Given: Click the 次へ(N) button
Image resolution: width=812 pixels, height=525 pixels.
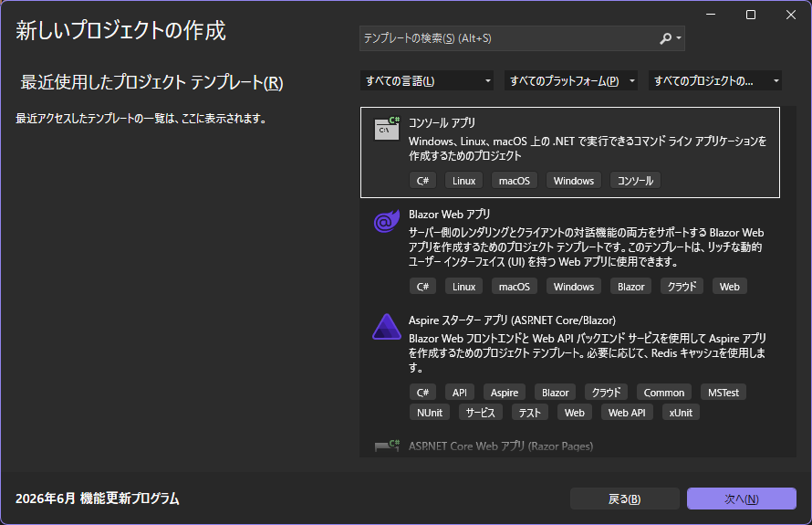Looking at the screenshot, I should click(742, 499).
